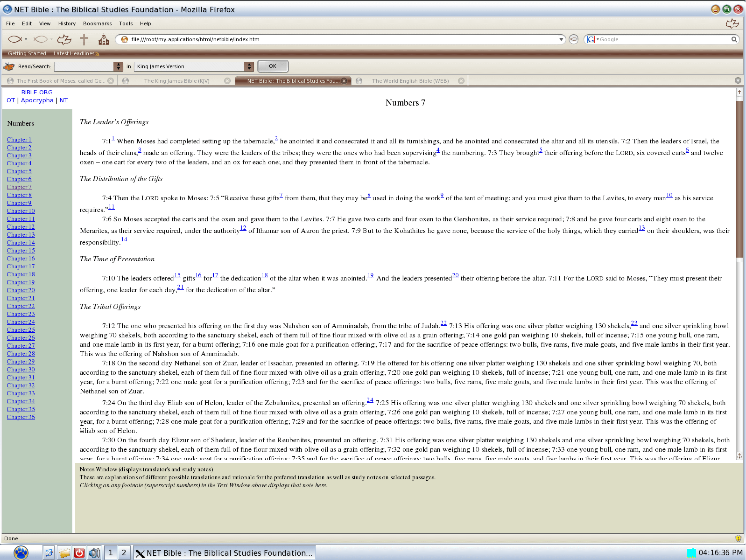Open footnote 24 in verse 7:24
Viewport: 746px width, 560px height.
pyautogui.click(x=370, y=400)
